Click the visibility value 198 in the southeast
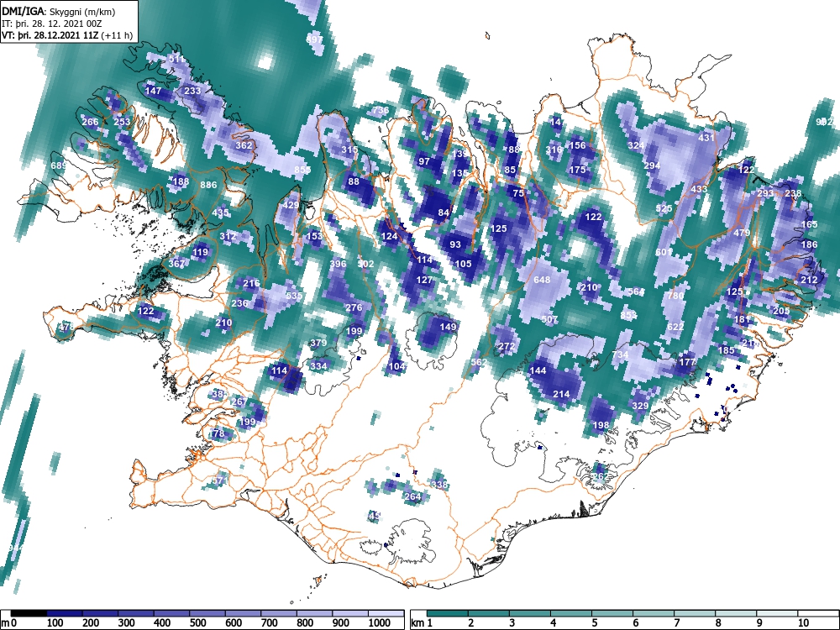This screenshot has width=840, height=630. coord(601,425)
